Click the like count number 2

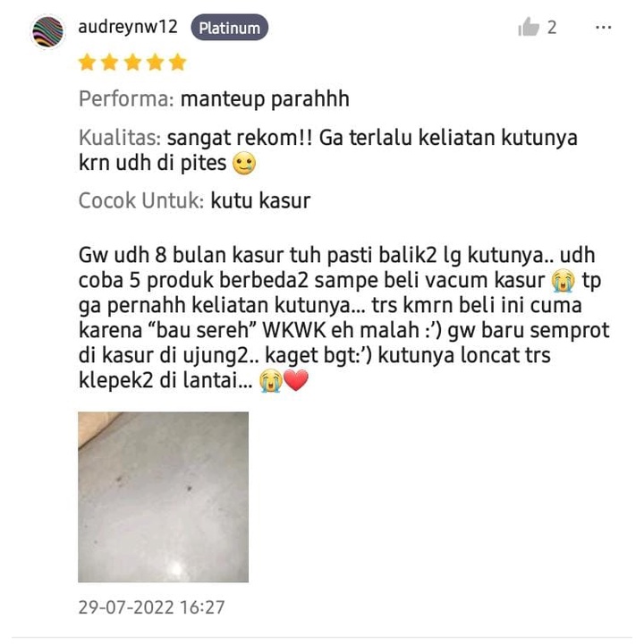[x=552, y=28]
